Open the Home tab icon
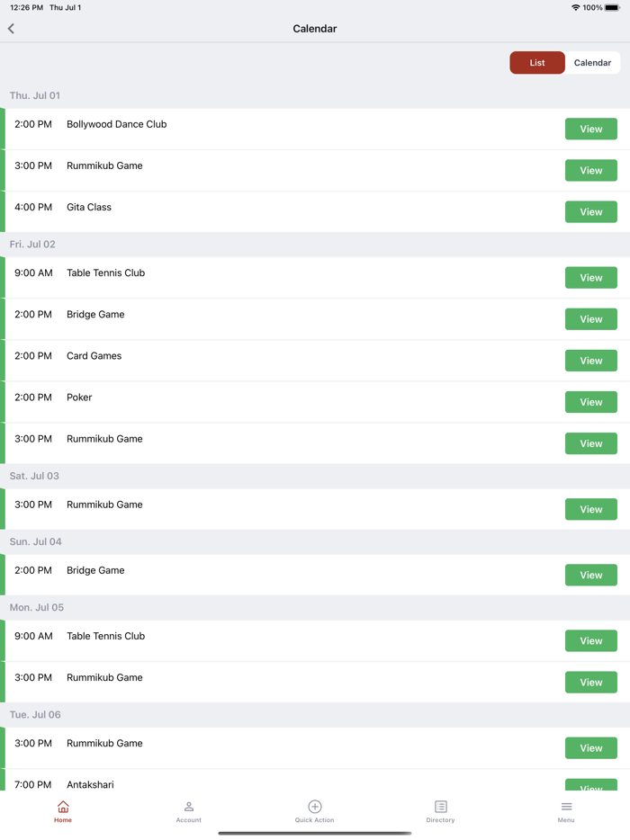Viewport: 630px width, 840px height. click(63, 808)
